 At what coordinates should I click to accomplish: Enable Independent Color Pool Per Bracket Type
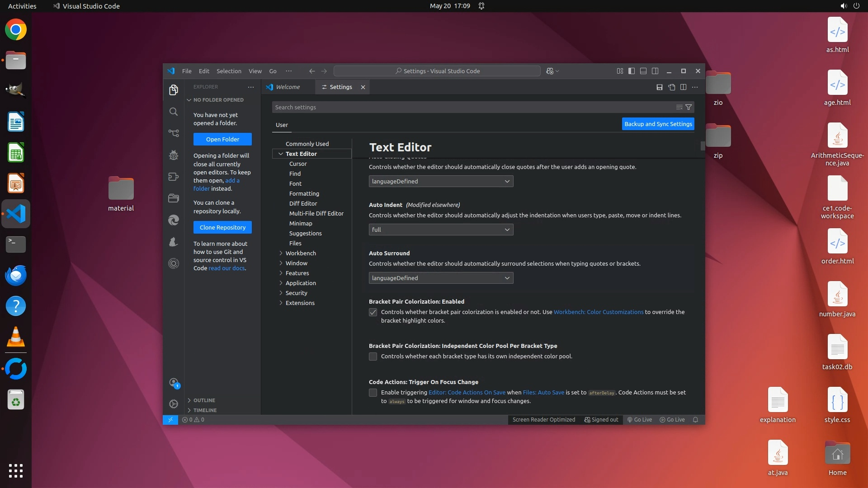tap(373, 357)
